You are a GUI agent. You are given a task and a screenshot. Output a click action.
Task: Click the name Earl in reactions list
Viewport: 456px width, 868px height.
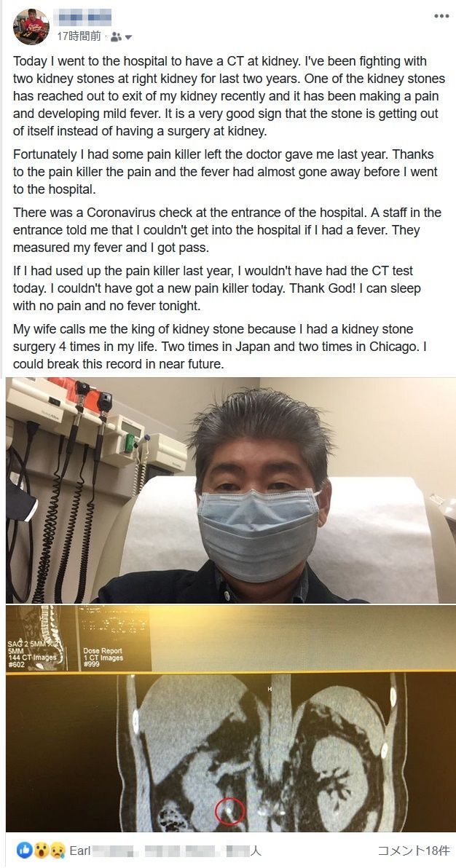pos(80,851)
